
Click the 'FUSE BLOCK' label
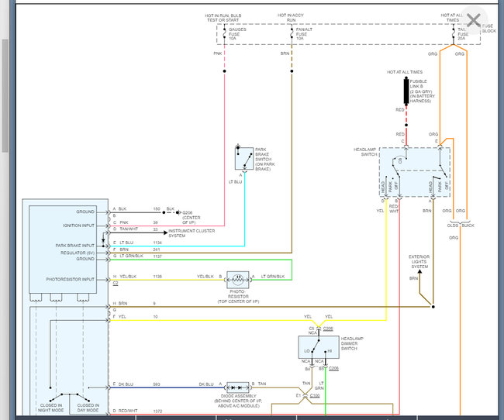click(489, 28)
